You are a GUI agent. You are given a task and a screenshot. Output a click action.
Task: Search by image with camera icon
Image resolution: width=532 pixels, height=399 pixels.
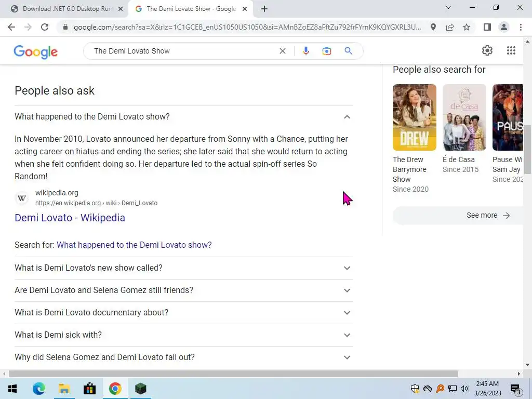pos(326,51)
